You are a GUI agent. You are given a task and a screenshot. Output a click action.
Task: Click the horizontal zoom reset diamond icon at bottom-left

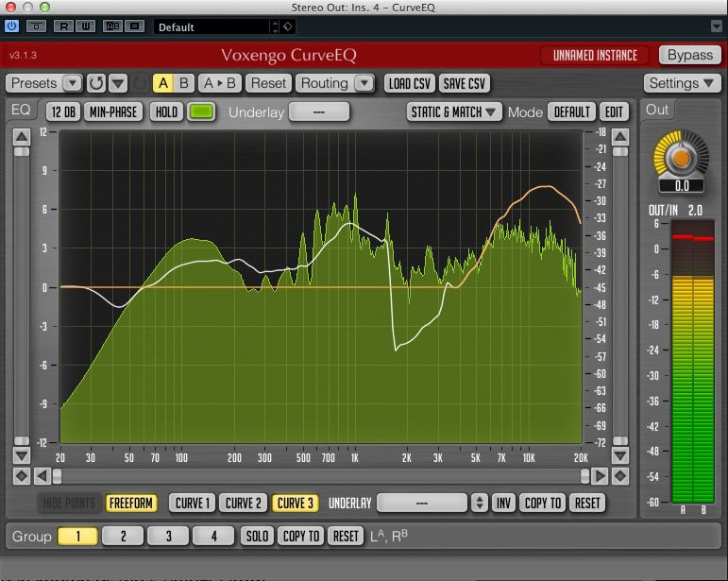[x=21, y=475]
